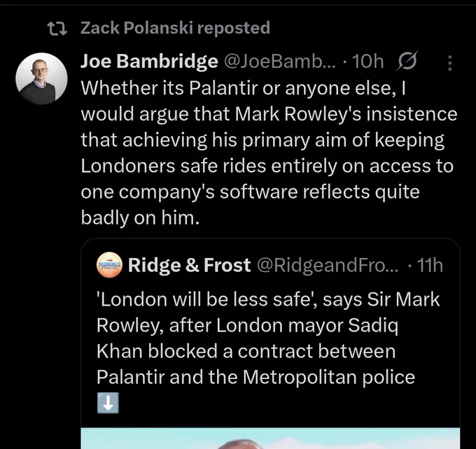Click the @RidgeandFro... handle
The height and width of the screenshot is (449, 476).
(x=328, y=266)
